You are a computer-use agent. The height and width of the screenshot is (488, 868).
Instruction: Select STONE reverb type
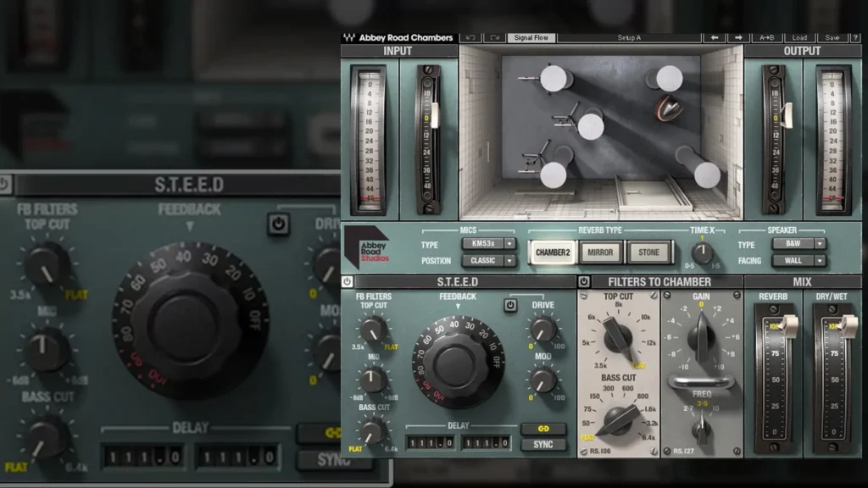pos(648,252)
